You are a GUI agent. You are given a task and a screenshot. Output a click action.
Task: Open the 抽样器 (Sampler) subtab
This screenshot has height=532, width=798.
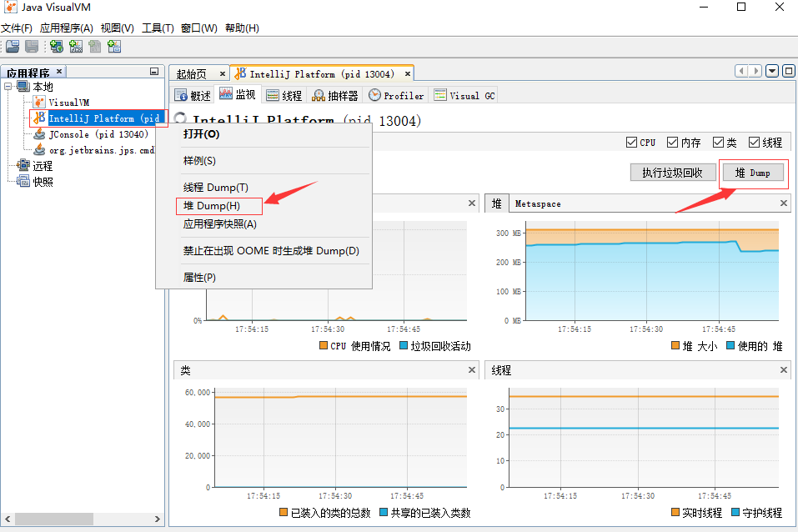335,95
